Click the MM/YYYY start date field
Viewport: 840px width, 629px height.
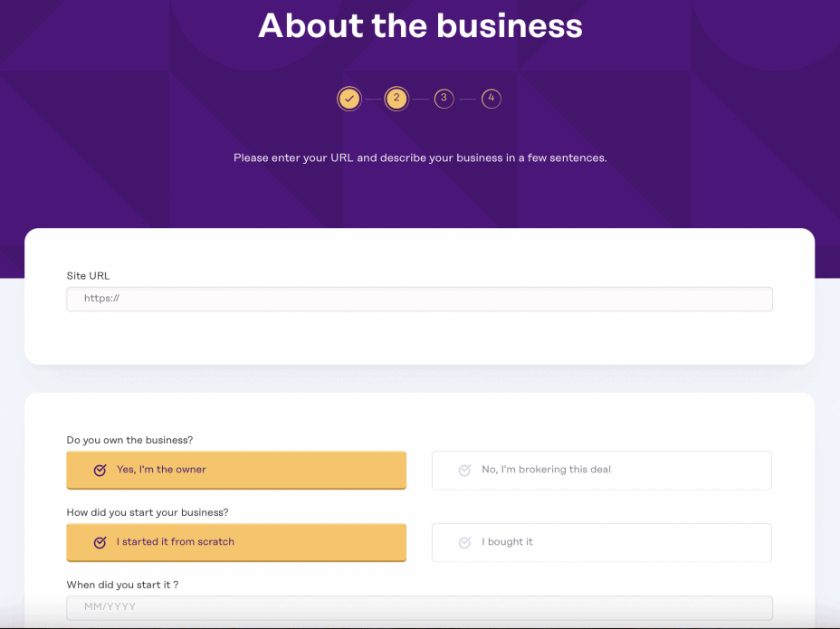419,607
